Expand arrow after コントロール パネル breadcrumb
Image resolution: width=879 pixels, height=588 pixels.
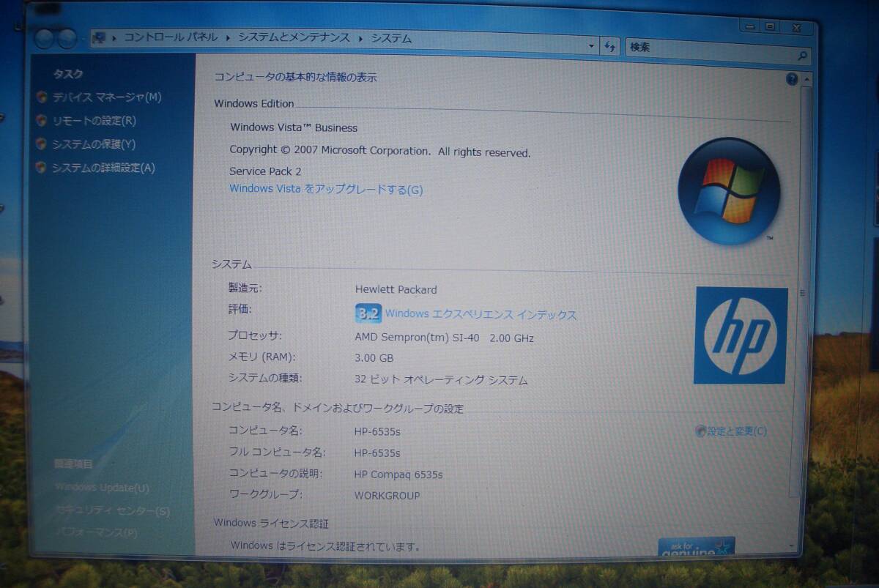tap(228, 37)
